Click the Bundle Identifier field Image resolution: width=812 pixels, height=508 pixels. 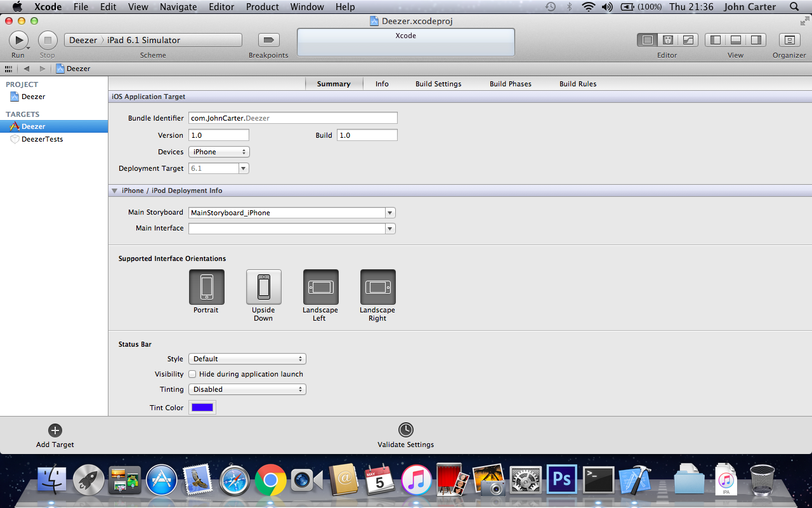[293, 118]
